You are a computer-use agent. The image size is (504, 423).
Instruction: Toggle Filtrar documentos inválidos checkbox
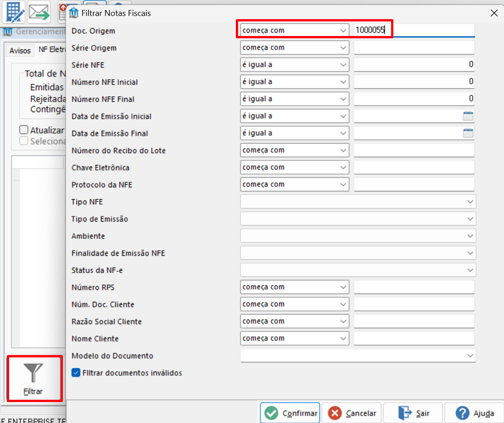coord(76,372)
